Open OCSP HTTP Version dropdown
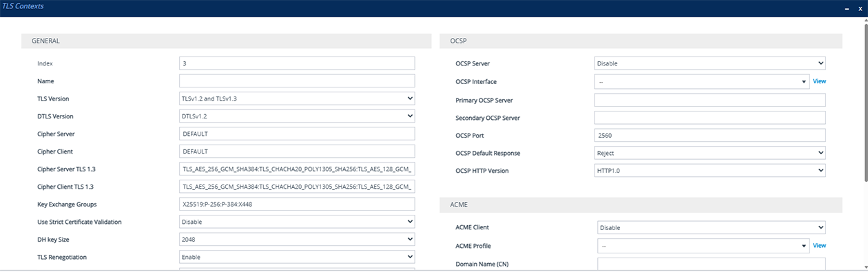Image resolution: width=868 pixels, height=272 pixels. click(710, 170)
